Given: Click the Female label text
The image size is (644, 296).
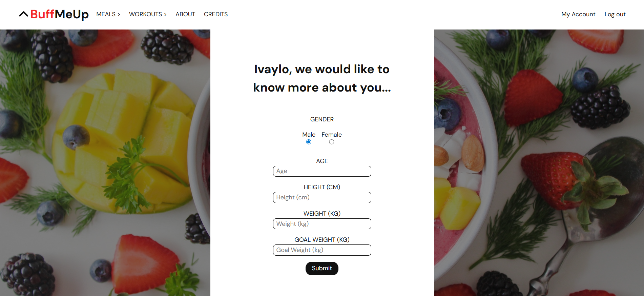Looking at the screenshot, I should [332, 135].
